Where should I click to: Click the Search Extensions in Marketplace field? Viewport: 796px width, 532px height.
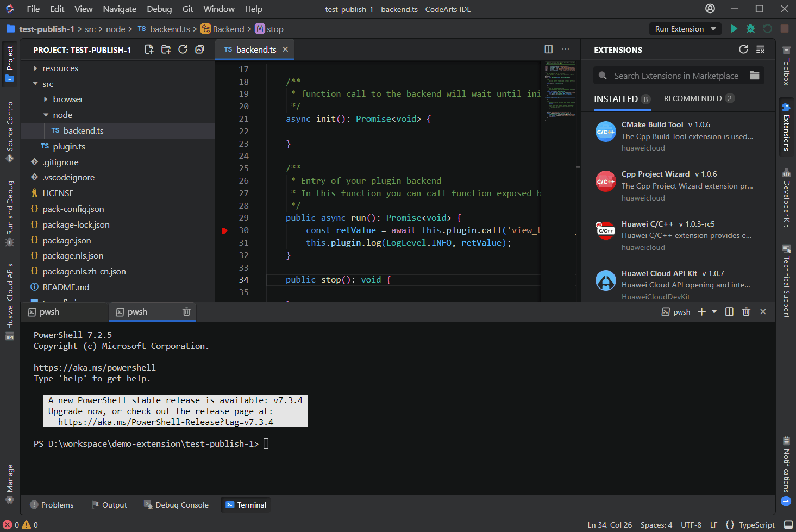click(x=675, y=76)
